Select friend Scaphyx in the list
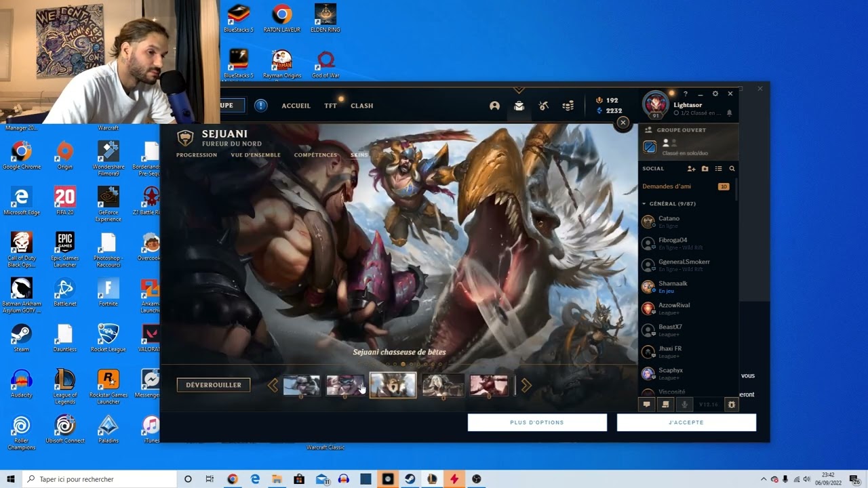868x488 pixels. click(x=686, y=373)
